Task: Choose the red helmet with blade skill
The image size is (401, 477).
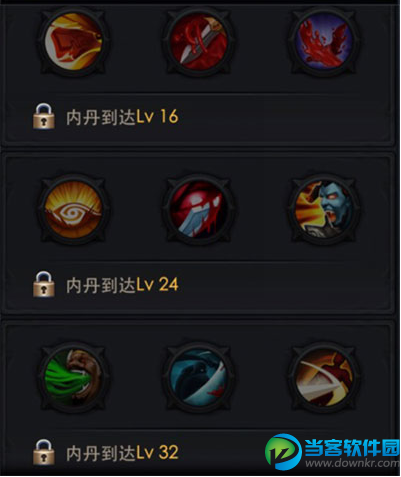Action: tap(199, 209)
